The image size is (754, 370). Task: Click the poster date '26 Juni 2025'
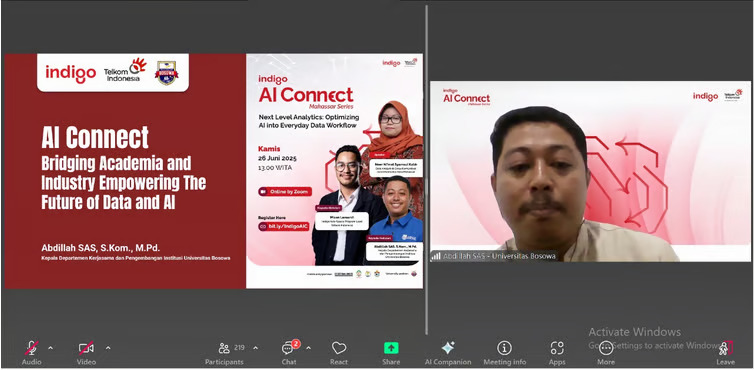[277, 158]
